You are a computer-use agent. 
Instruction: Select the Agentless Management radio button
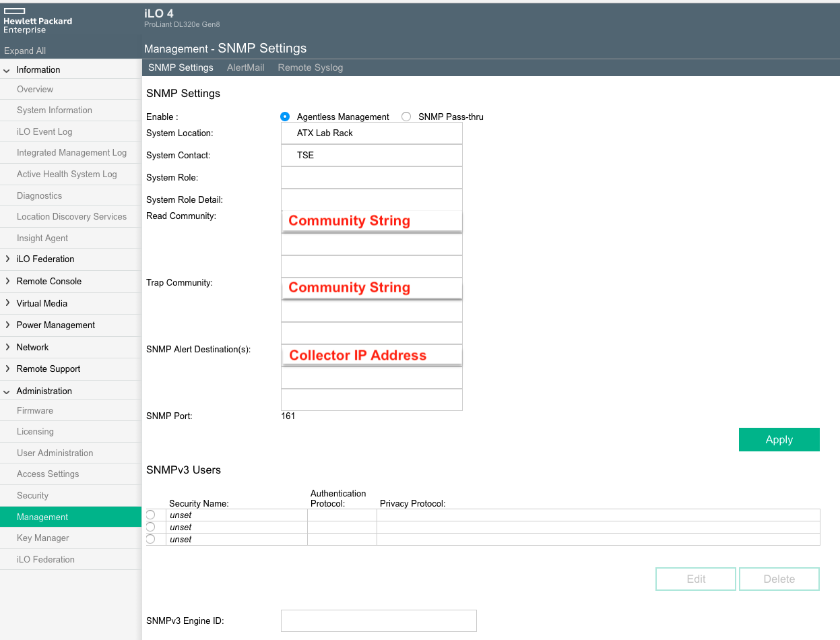tap(285, 117)
